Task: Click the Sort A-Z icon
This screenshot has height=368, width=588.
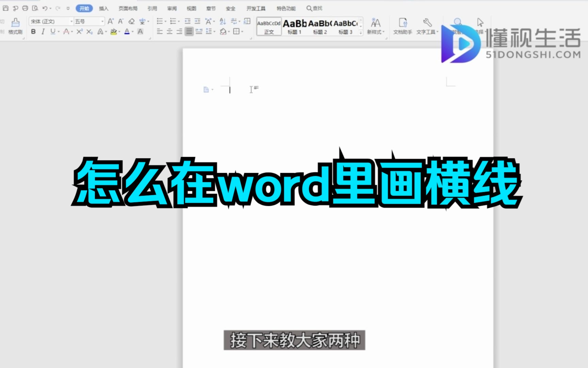Action: tap(223, 21)
